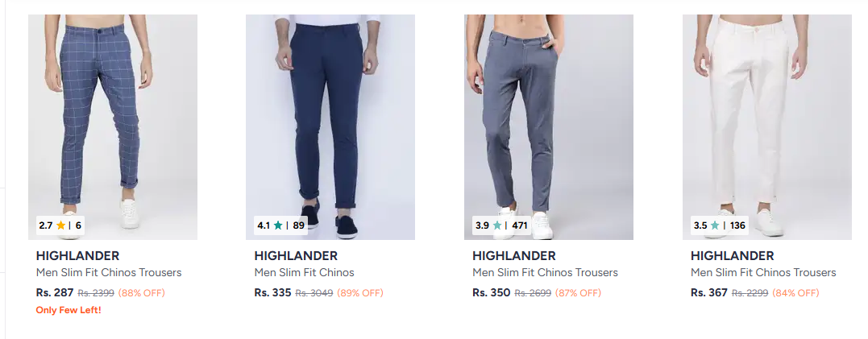Click HIGHLANDER brand above Rs. 287 item

[77, 256]
